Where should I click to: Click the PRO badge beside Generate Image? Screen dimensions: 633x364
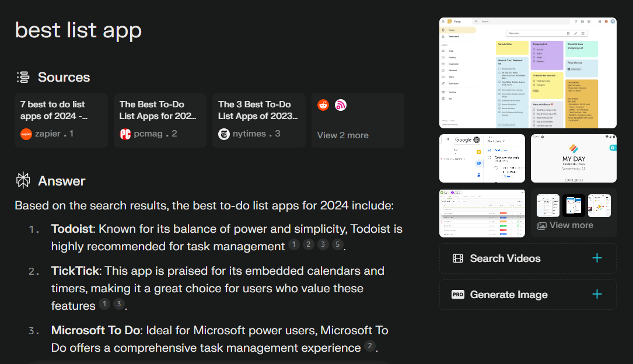point(458,295)
